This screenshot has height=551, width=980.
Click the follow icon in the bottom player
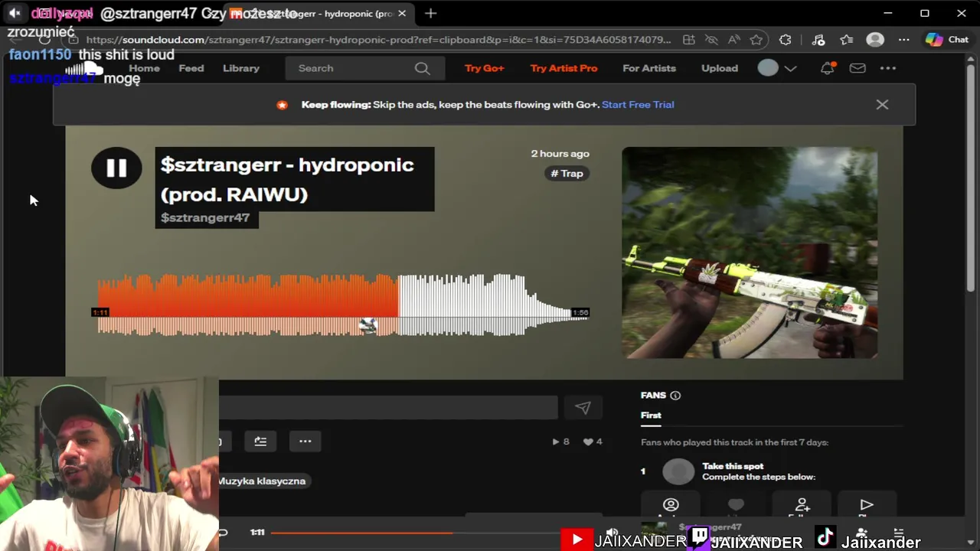tap(862, 532)
